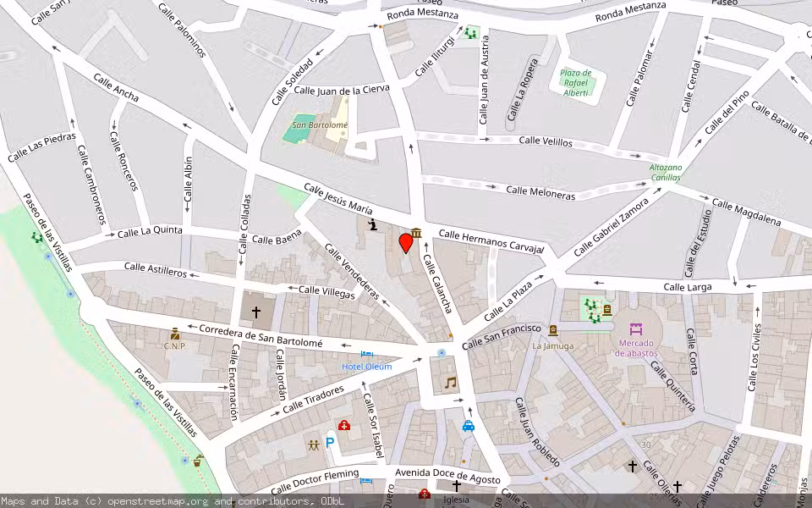Click the Calle Palominos street label
This screenshot has width=812, height=508.
[x=182, y=30]
